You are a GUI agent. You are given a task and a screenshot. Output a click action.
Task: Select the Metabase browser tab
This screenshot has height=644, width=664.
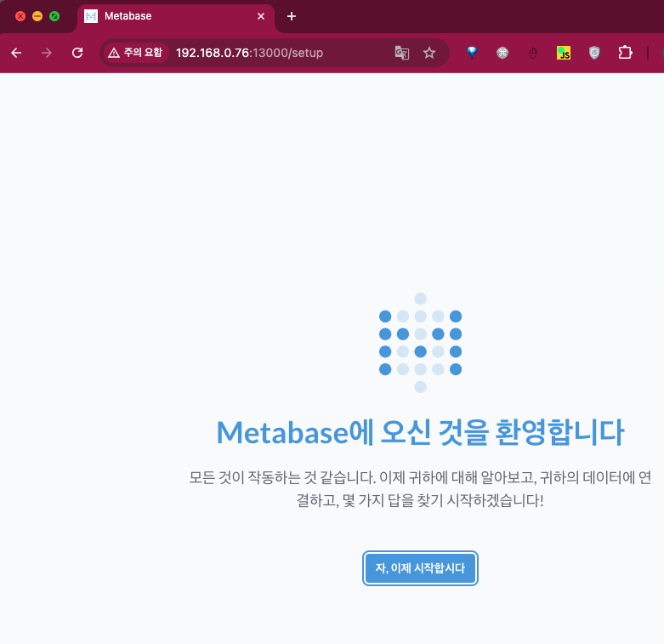(x=176, y=16)
